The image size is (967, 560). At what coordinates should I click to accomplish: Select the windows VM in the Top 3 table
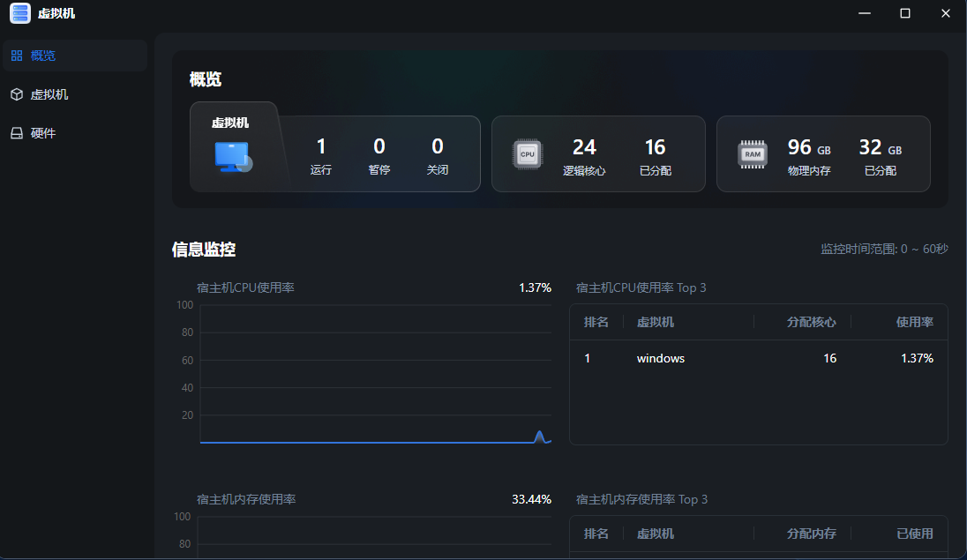point(660,358)
